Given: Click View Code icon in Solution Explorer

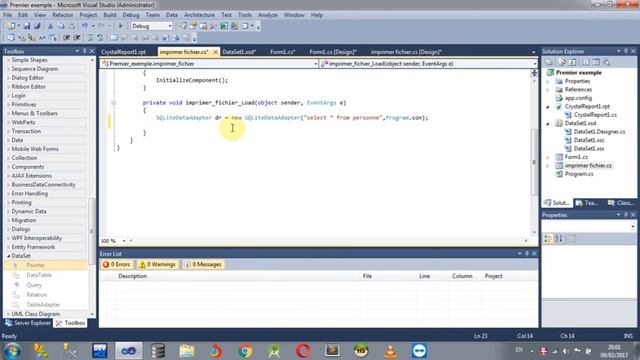Looking at the screenshot, I should (586, 62).
